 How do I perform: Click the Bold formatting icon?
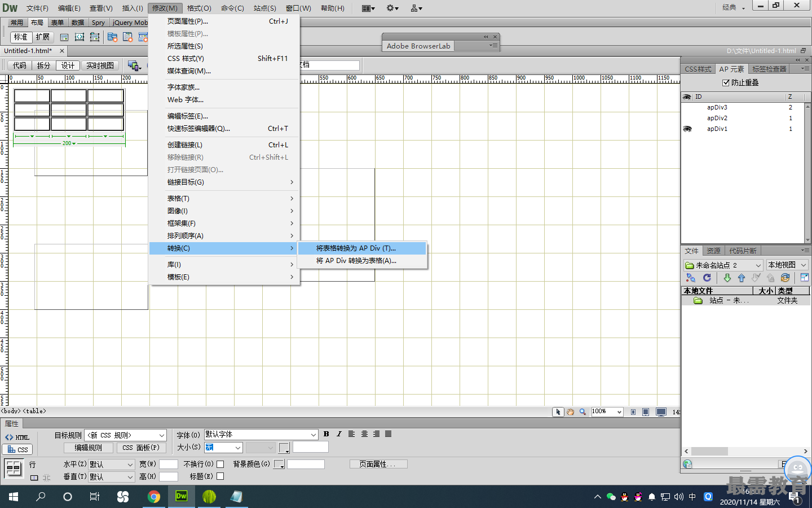click(x=326, y=434)
